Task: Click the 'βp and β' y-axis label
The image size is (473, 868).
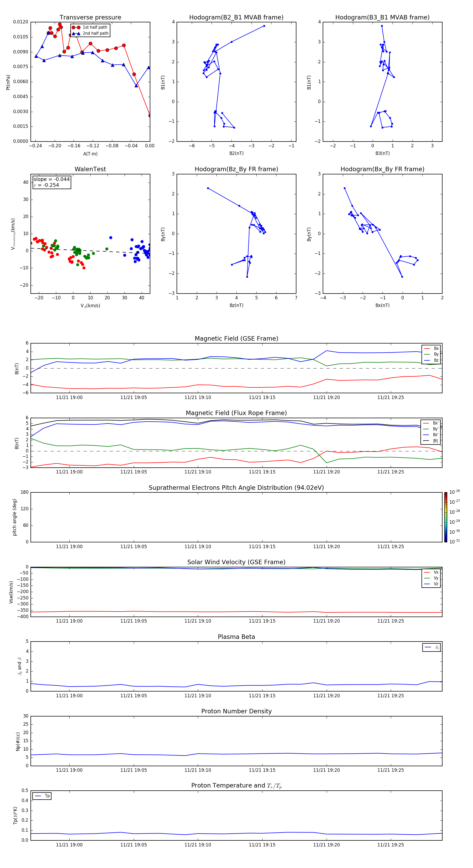Action: tap(19, 667)
